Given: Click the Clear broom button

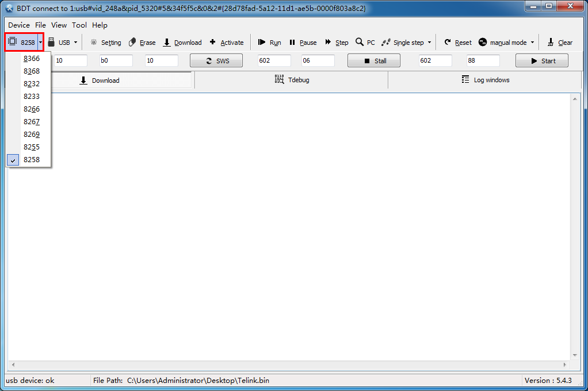Looking at the screenshot, I should tap(559, 43).
